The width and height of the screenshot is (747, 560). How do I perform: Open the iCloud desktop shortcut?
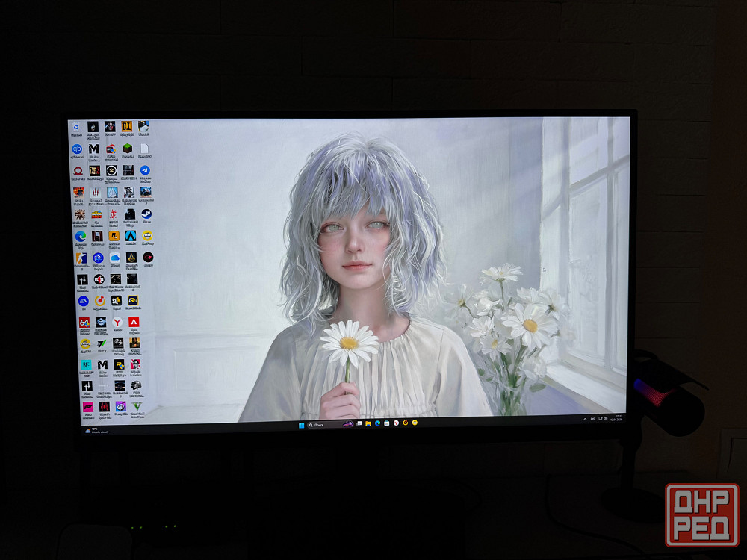(115, 258)
